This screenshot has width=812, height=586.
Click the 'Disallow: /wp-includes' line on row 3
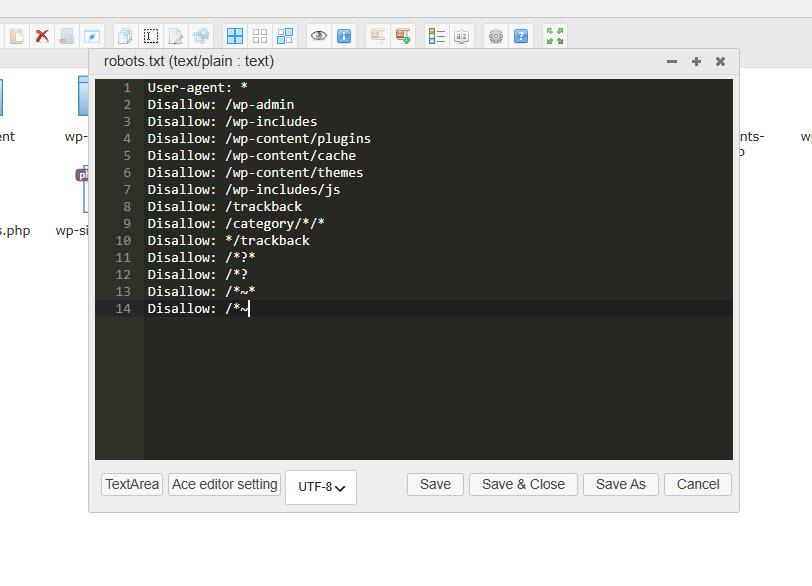[x=233, y=122]
